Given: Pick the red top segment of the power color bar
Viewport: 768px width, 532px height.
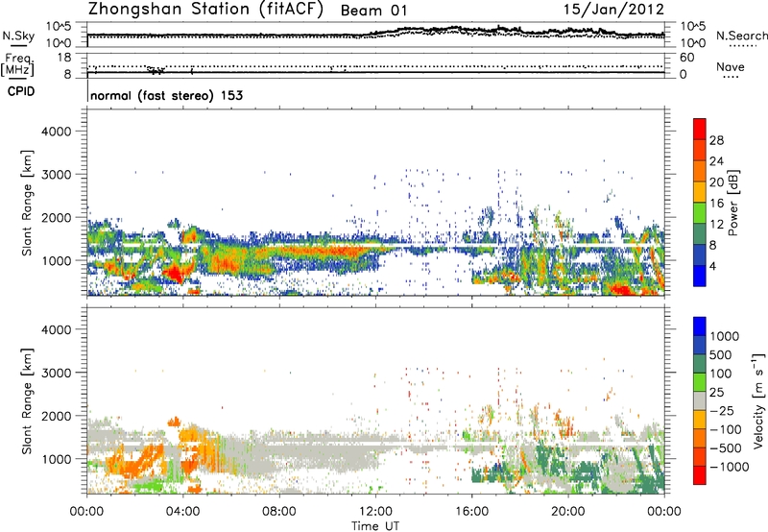Looking at the screenshot, I should [x=700, y=129].
